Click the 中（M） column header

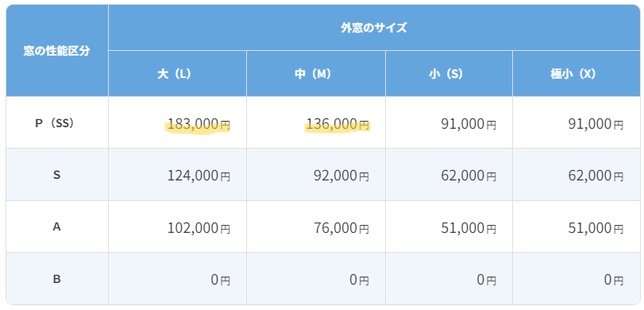(x=316, y=74)
